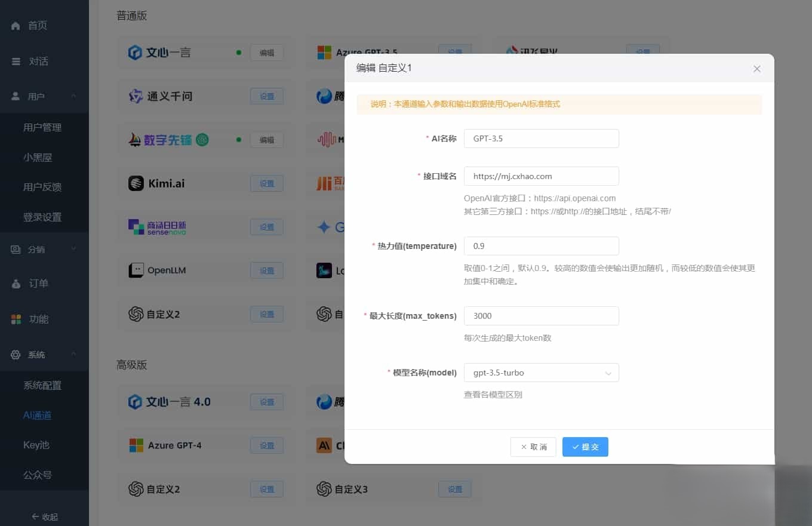Expand the 用户 menu chevron

click(x=73, y=96)
